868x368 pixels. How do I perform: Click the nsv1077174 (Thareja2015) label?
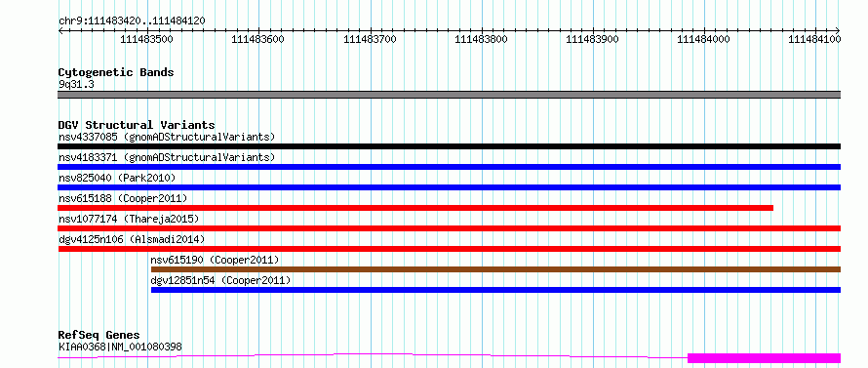coord(129,219)
